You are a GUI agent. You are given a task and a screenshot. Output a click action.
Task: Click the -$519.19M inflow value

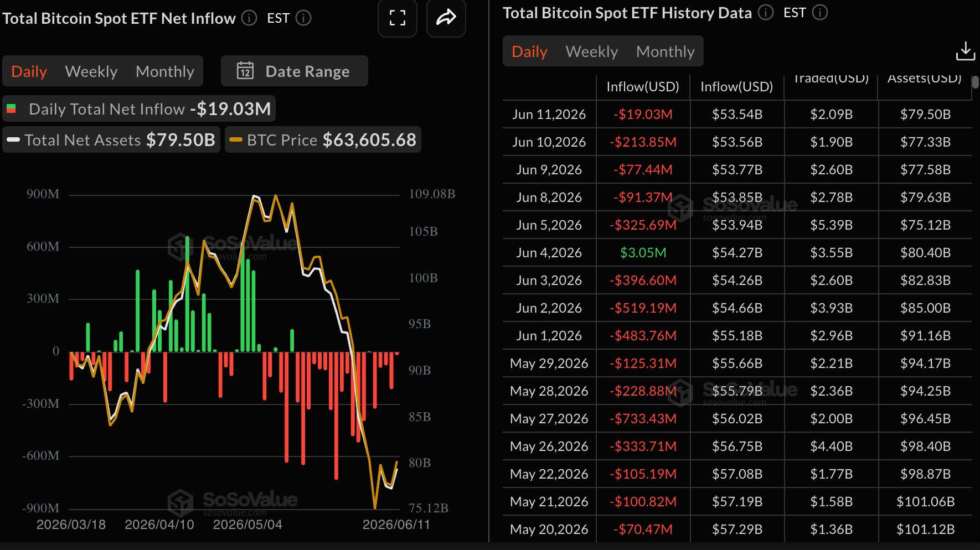(x=643, y=308)
